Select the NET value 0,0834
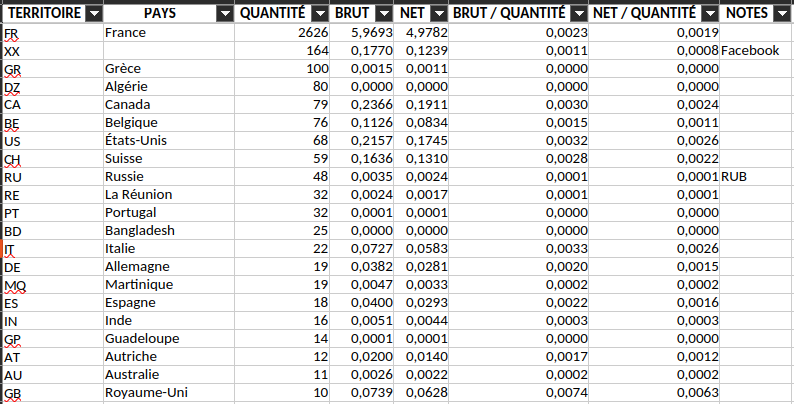Viewport: 794px width, 404px height. point(421,123)
